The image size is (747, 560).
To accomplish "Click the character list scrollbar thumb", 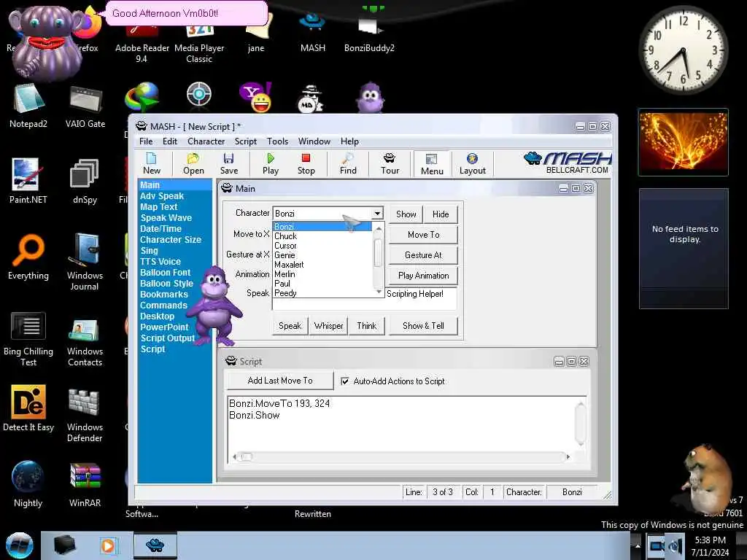I will tap(379, 252).
